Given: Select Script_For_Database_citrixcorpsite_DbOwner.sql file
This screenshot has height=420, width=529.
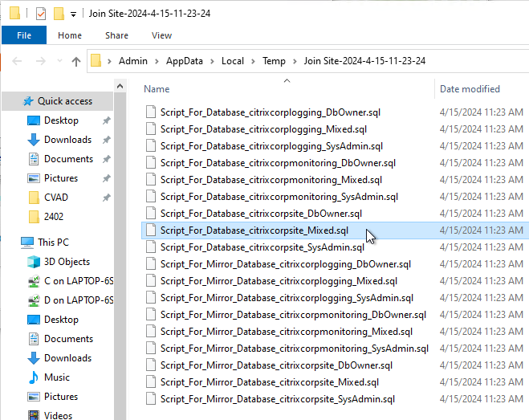Looking at the screenshot, I should [x=261, y=214].
